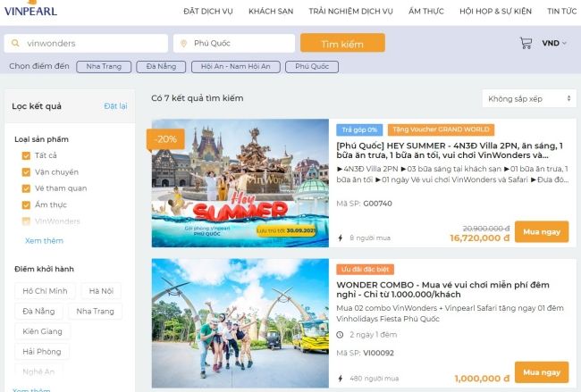Image resolution: width=581 pixels, height=392 pixels.
Task: Open TIN TỨC menu
Action: click(561, 12)
